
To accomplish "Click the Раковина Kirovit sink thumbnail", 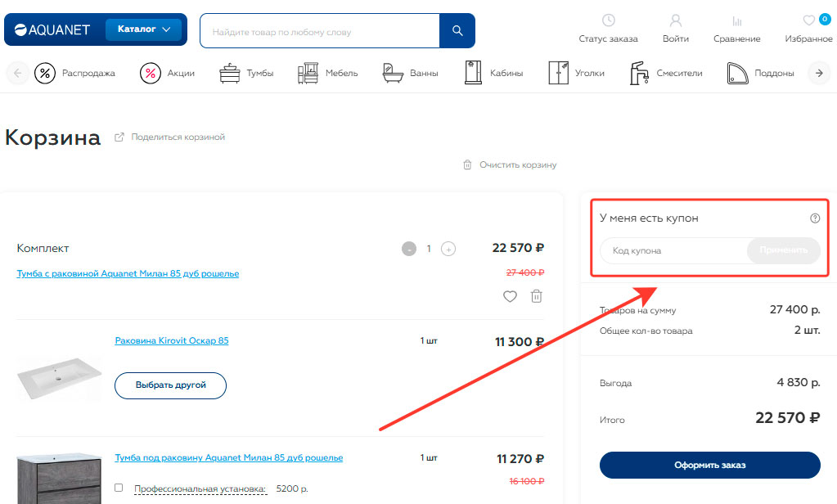I will [59, 378].
